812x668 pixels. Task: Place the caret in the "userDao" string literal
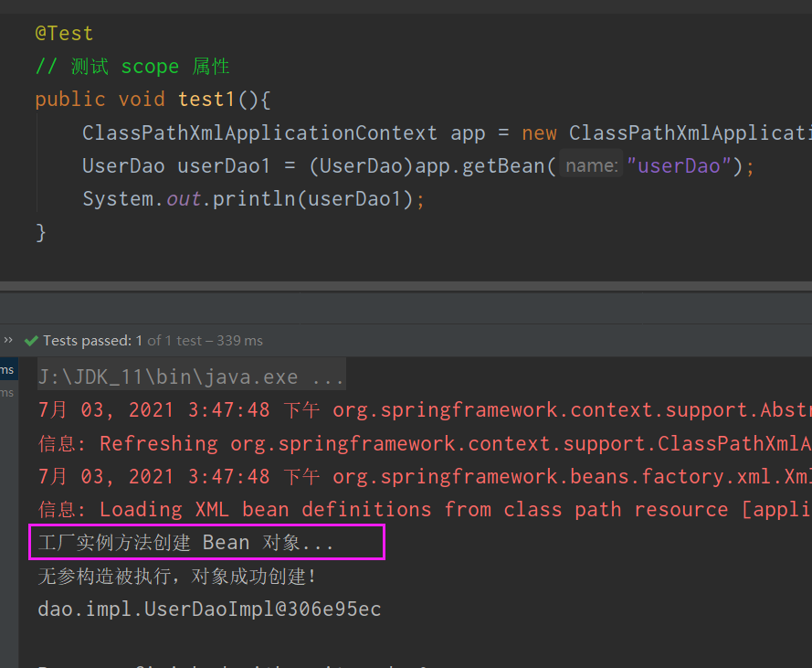[x=679, y=165]
